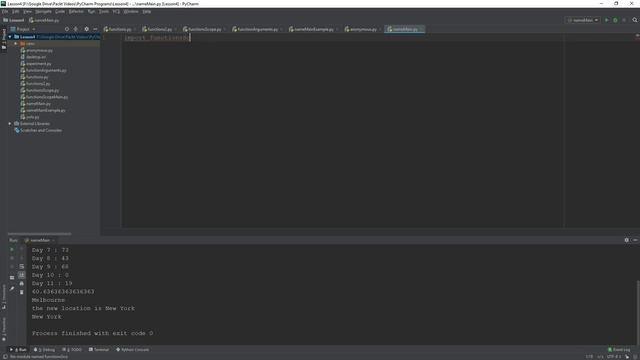Open Terminal tool window

pos(99,350)
